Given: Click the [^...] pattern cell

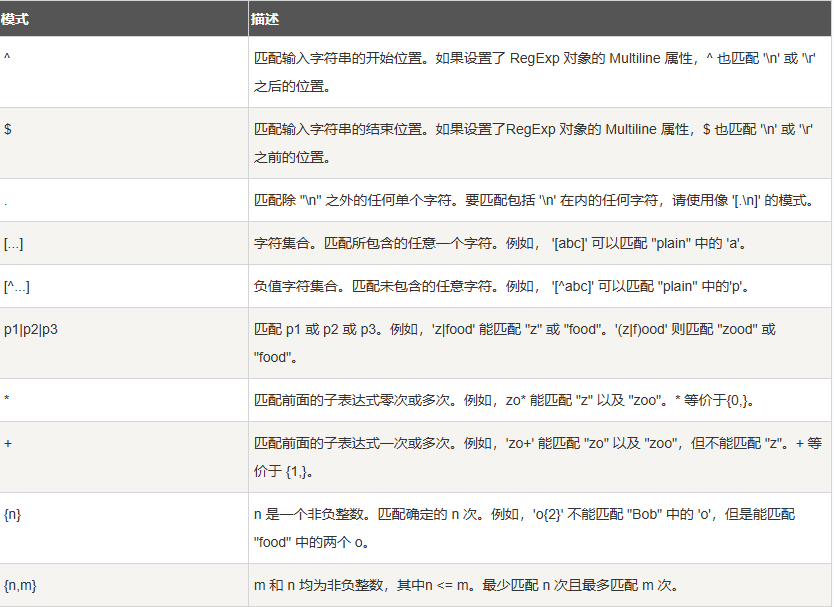Looking at the screenshot, I should (17, 286).
